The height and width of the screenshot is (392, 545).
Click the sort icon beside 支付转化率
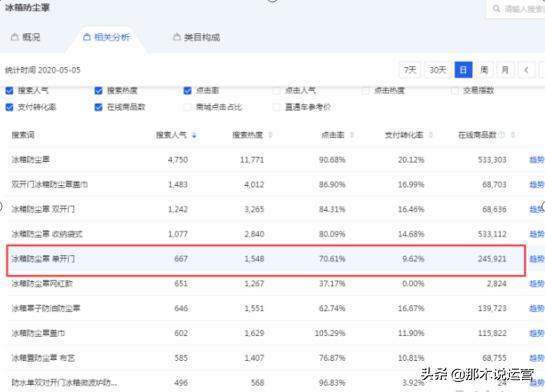pyautogui.click(x=431, y=135)
